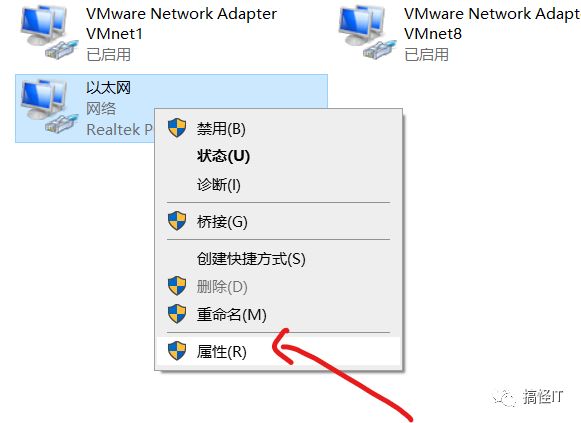Click the shield icon beside 删除(D)
The width and height of the screenshot is (581, 423).
point(177,286)
